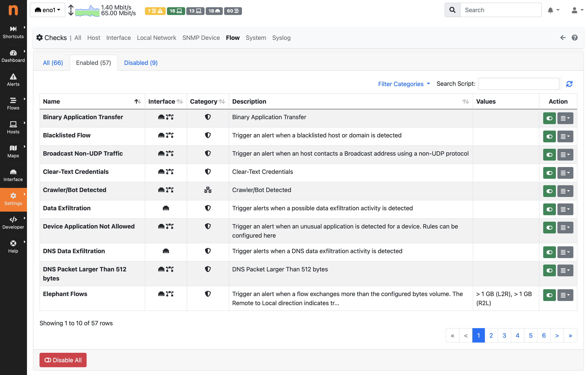The height and width of the screenshot is (375, 588).
Task: Open the Help sidebar section
Action: tap(13, 247)
